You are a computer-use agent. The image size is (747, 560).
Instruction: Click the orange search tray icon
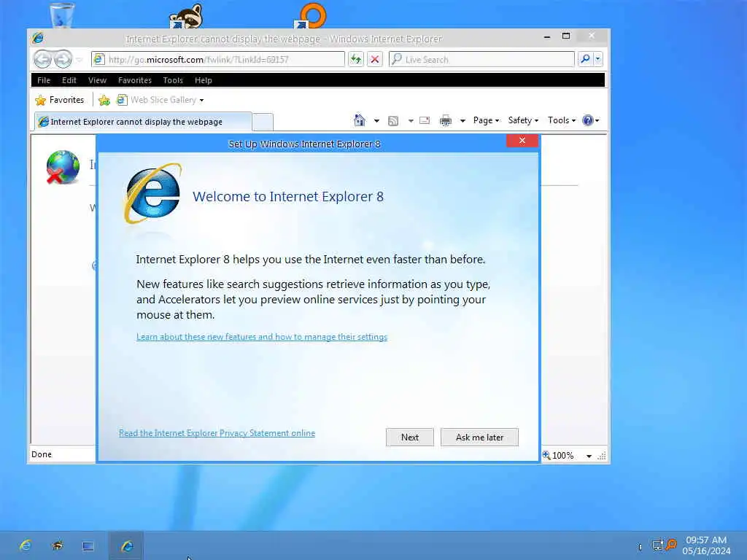click(671, 544)
